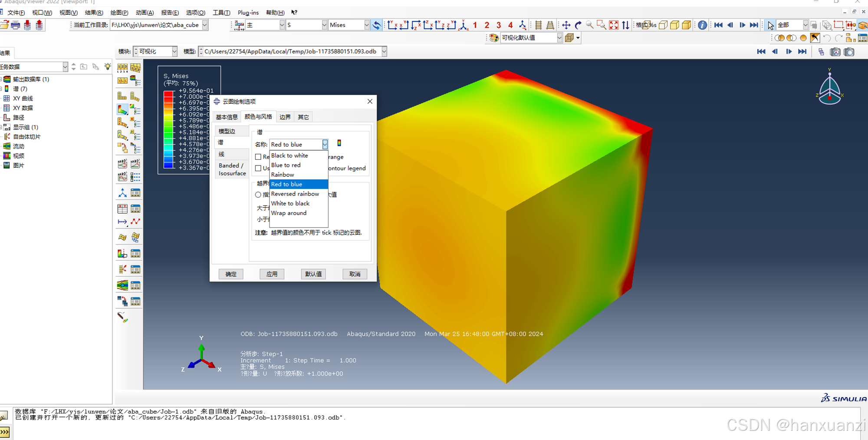Jump to last frame in the main toolbar
Image resolution: width=868 pixels, height=440 pixels.
[x=754, y=25]
